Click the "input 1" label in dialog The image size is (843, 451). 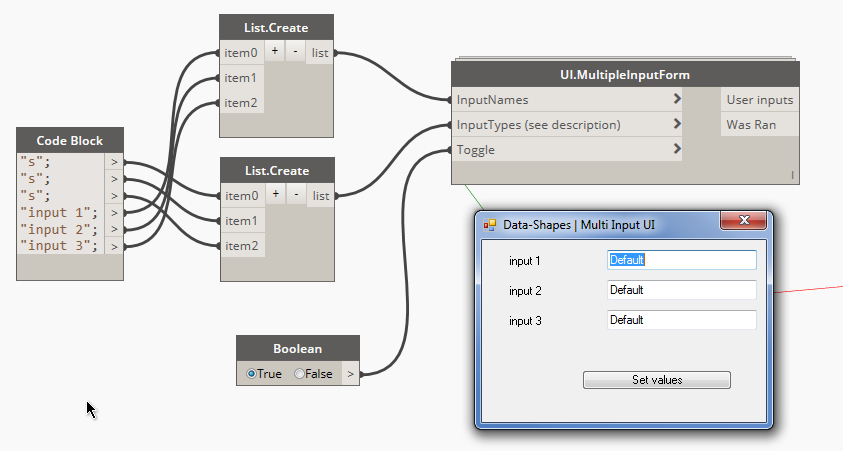525,261
